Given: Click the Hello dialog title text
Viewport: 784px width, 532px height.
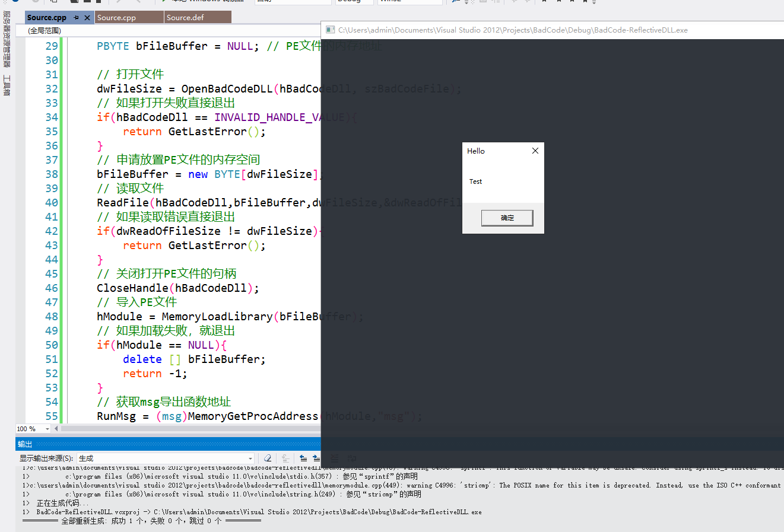Looking at the screenshot, I should pos(476,151).
